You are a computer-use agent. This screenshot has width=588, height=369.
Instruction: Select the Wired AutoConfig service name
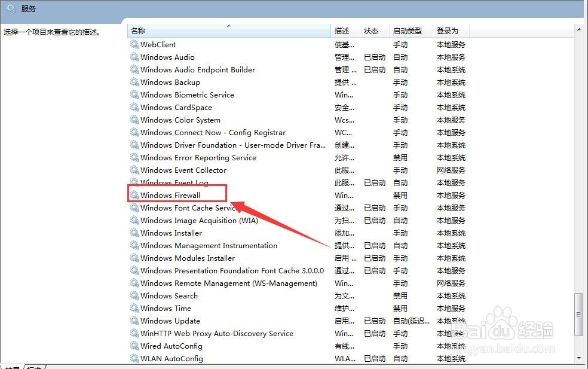[x=171, y=346]
